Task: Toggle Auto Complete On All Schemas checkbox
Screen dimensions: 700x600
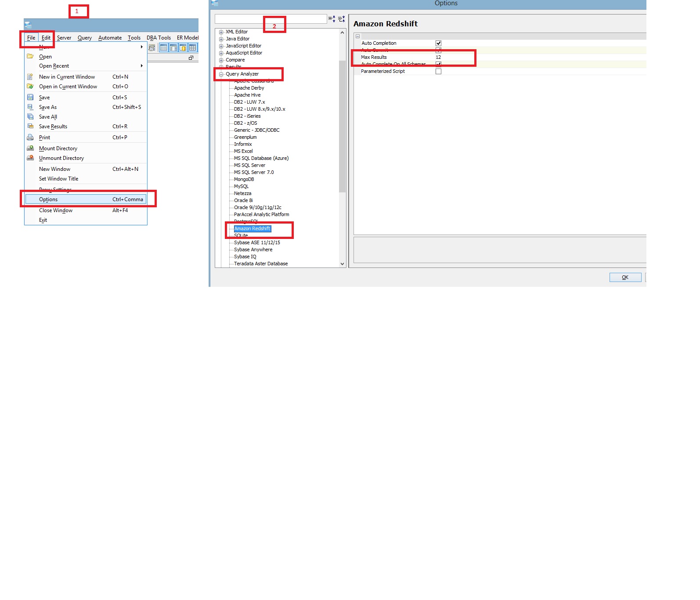Action: 438,64
